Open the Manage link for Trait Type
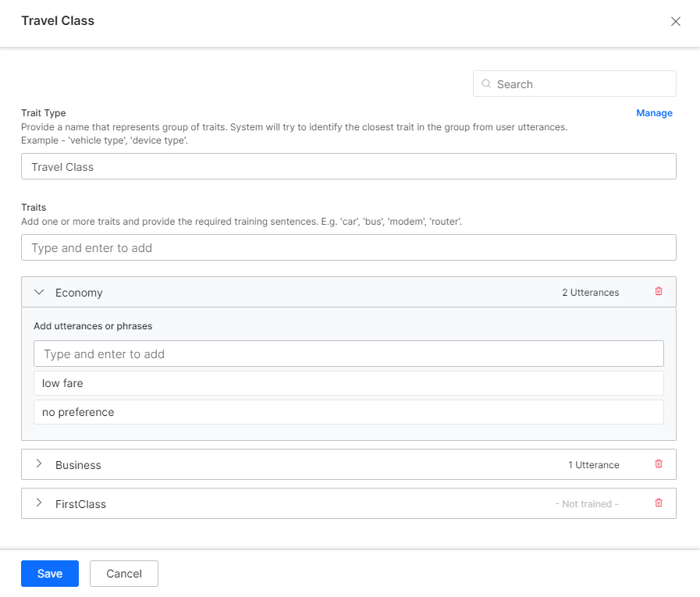Image resolution: width=700 pixels, height=597 pixels. pos(654,112)
